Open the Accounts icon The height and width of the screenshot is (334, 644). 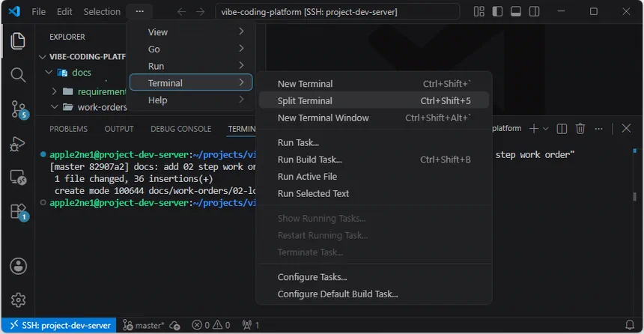point(18,266)
